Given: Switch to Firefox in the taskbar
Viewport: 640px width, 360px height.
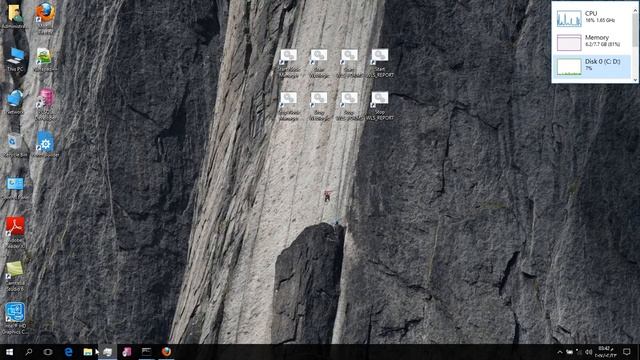Looking at the screenshot, I should pos(166,352).
